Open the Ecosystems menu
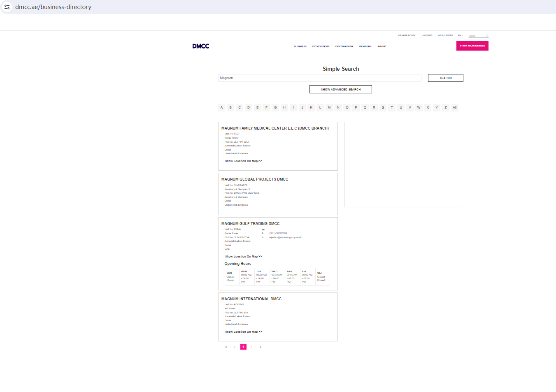Image resolution: width=556 pixels, height=392 pixels. click(321, 46)
